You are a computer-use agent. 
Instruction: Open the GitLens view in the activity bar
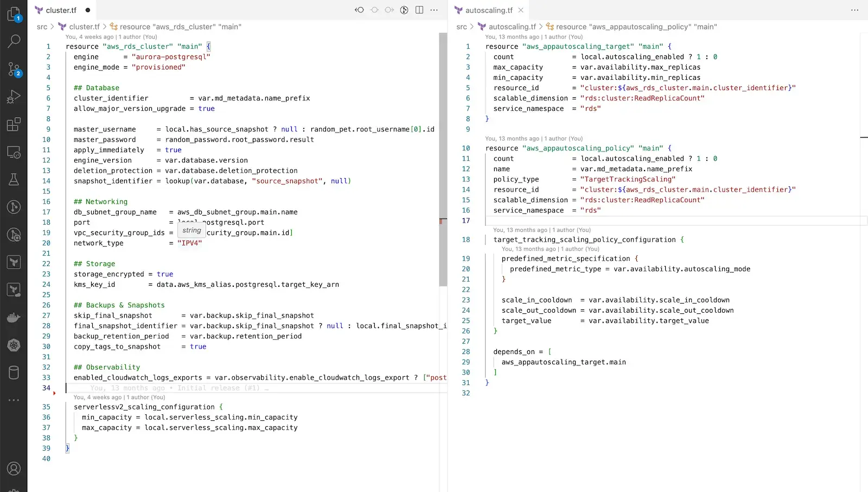14,207
